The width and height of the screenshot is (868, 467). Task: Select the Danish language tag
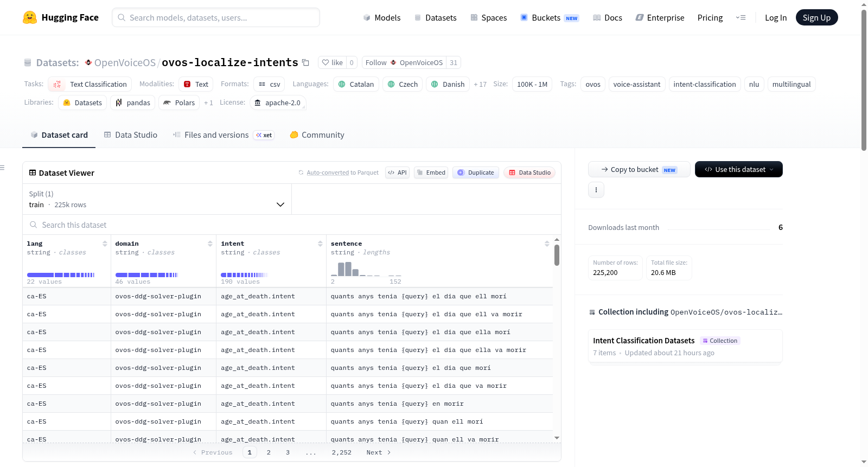tap(448, 84)
